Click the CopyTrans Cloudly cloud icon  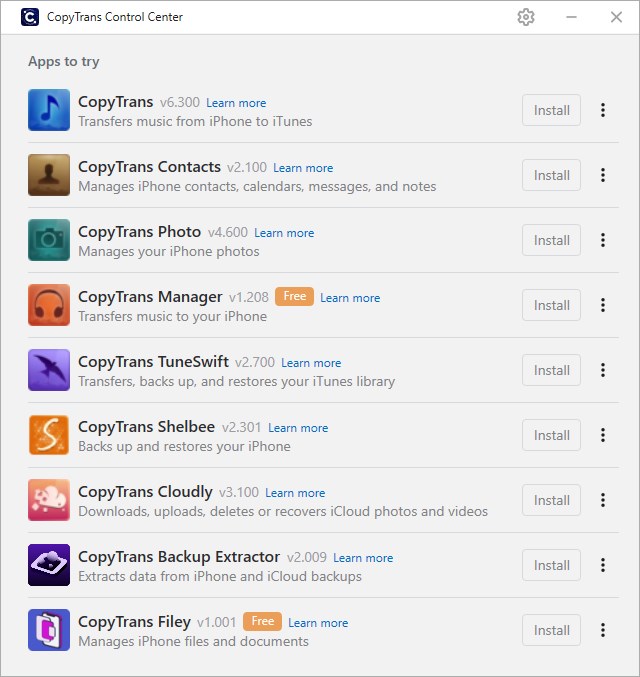coord(49,500)
